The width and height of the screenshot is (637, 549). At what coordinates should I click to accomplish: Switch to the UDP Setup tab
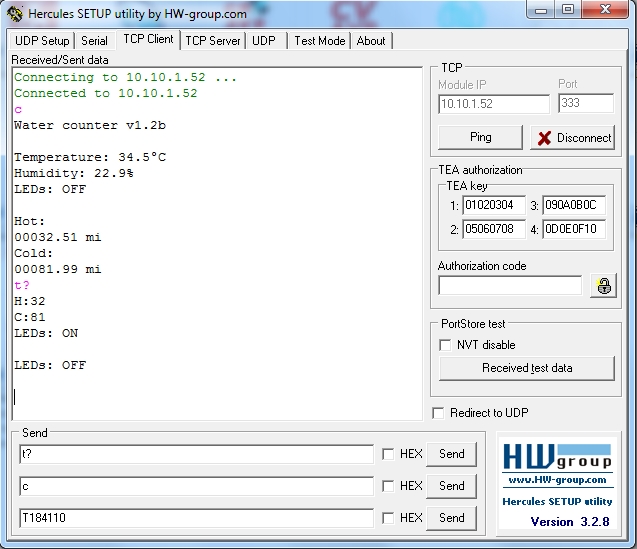[42, 41]
